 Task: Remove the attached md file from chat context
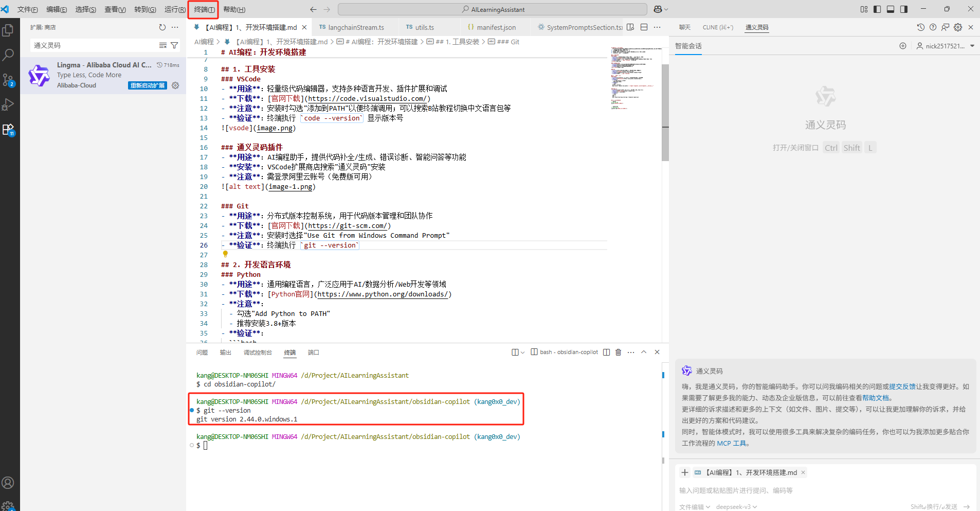803,472
